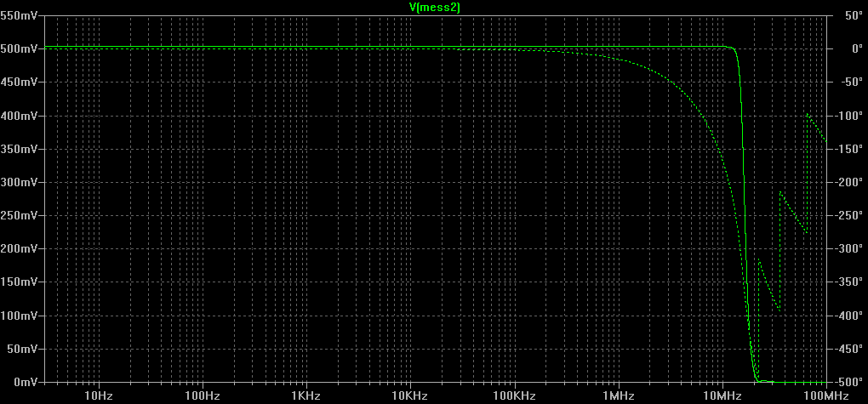Click the -400° phase axis label
The height and width of the screenshot is (404, 868).
click(848, 316)
